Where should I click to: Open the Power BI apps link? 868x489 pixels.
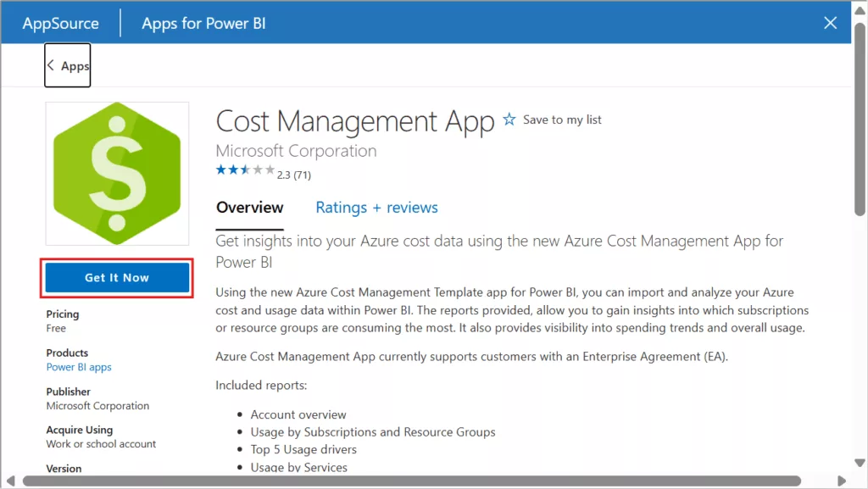coord(79,367)
